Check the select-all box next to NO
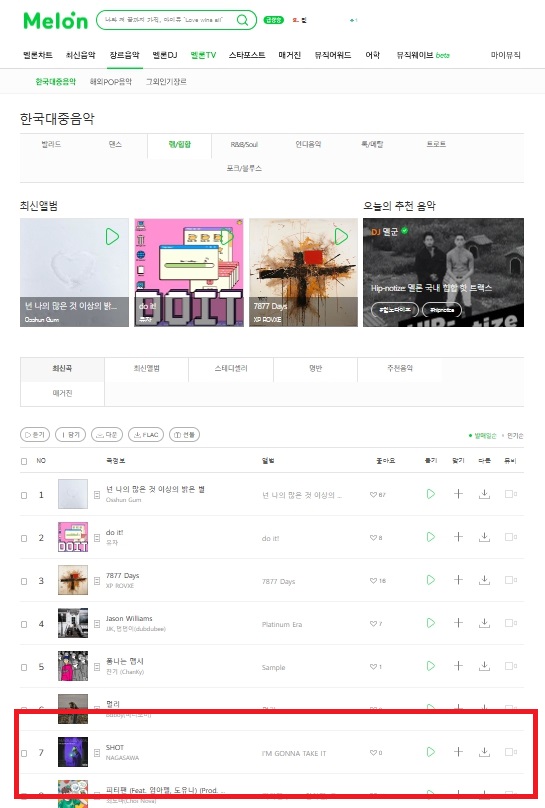This screenshot has height=808, width=545. [24, 461]
